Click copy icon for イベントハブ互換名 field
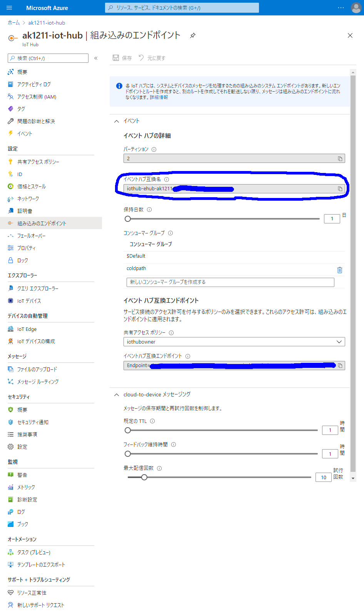364x614 pixels. (x=340, y=189)
